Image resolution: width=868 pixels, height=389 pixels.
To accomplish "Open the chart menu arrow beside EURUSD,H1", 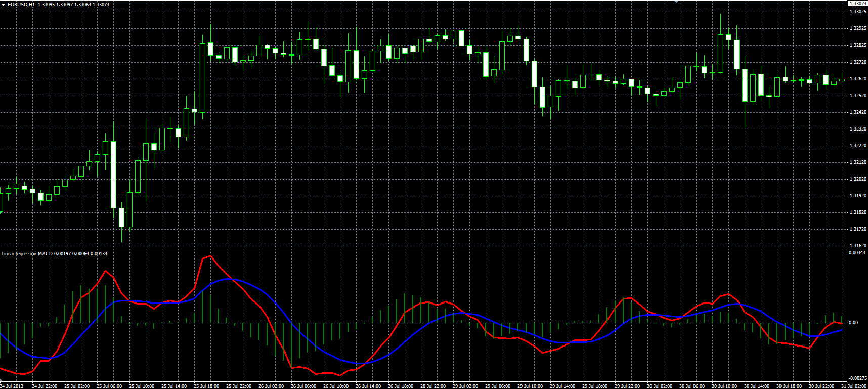I will (4, 4).
